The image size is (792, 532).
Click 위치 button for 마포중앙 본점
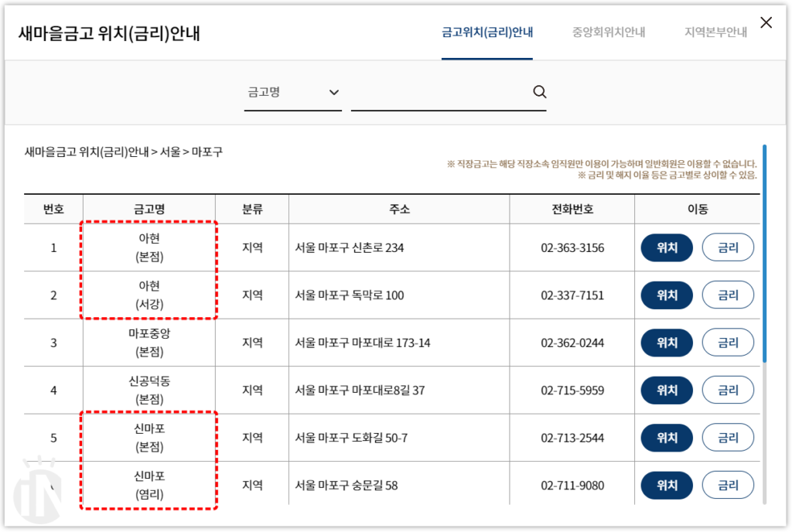pos(667,343)
